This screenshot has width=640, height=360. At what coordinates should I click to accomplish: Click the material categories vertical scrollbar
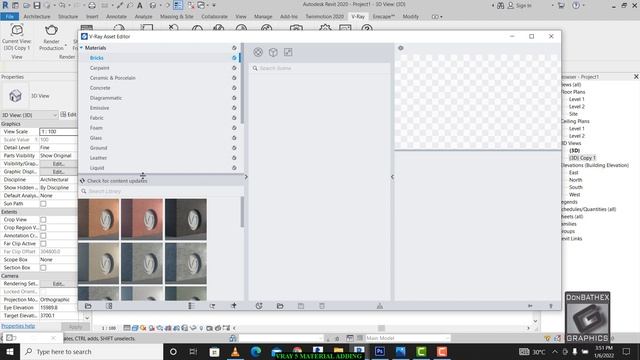pos(242,84)
